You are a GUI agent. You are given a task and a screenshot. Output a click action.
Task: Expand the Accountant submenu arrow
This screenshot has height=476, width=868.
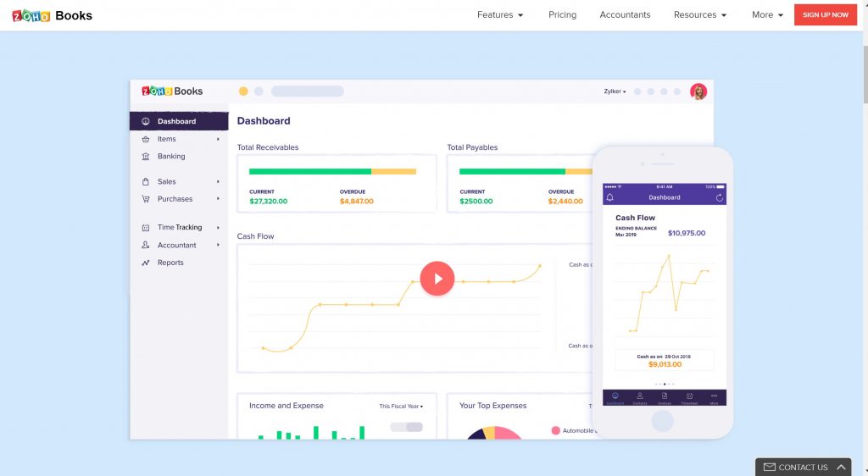point(218,245)
